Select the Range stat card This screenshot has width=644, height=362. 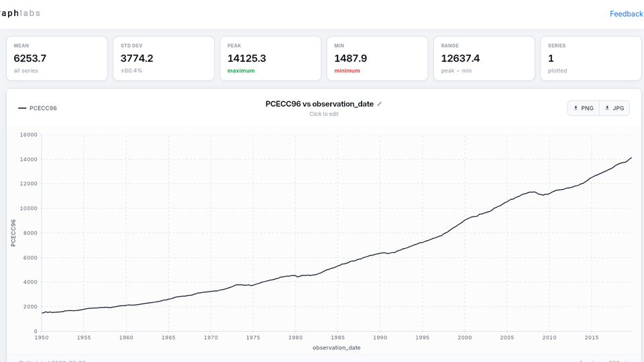[x=484, y=58]
